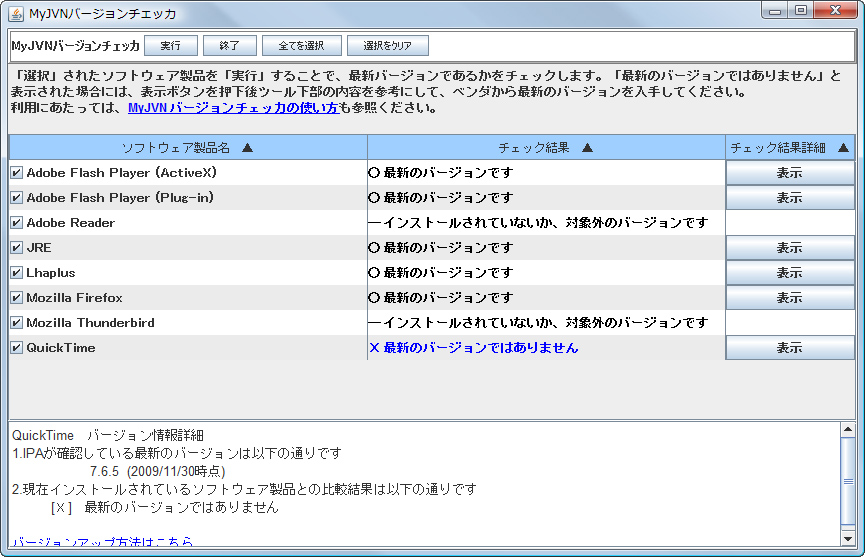Click scroll down arrow in details pane
The image size is (865, 557).
coord(848,538)
